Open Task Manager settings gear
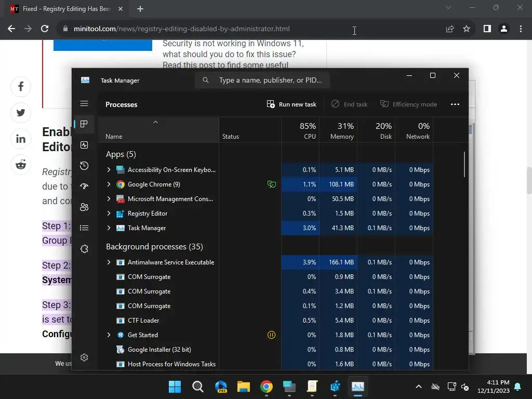The height and width of the screenshot is (399, 532). 84,357
